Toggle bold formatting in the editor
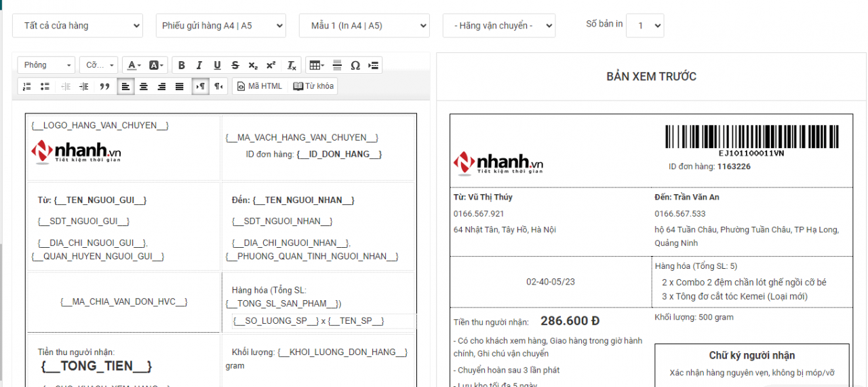Screen dimensions: 868x387 click(181, 65)
